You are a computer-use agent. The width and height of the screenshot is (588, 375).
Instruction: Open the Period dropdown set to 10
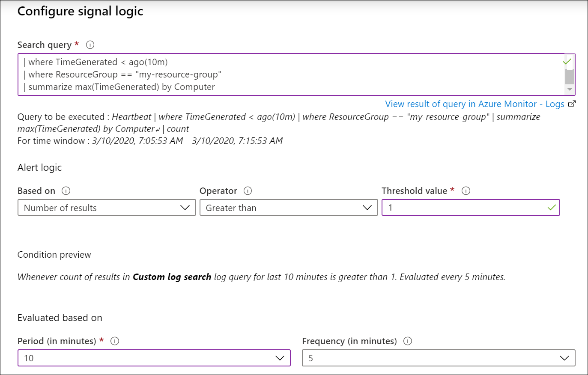(154, 358)
